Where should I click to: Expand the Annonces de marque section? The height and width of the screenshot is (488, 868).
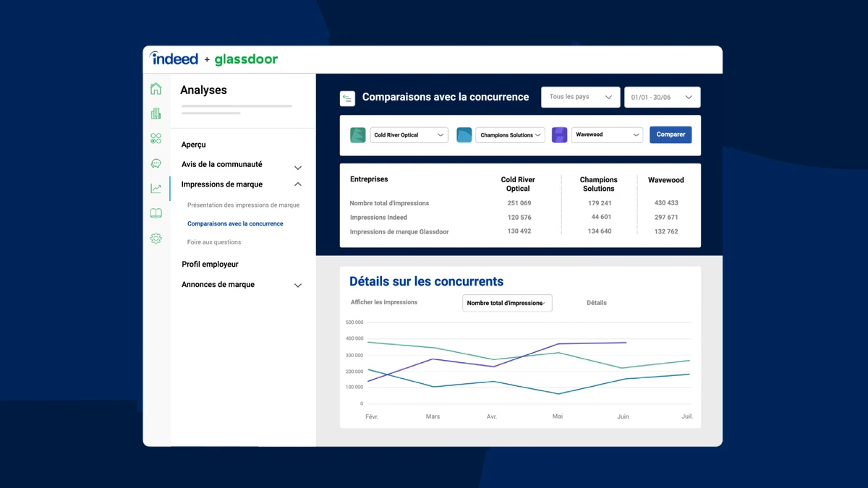297,286
